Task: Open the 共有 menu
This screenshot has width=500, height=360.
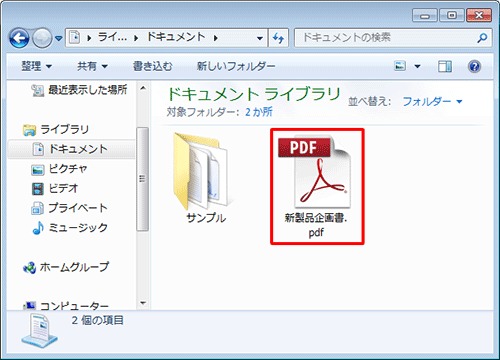Action: [x=92, y=66]
